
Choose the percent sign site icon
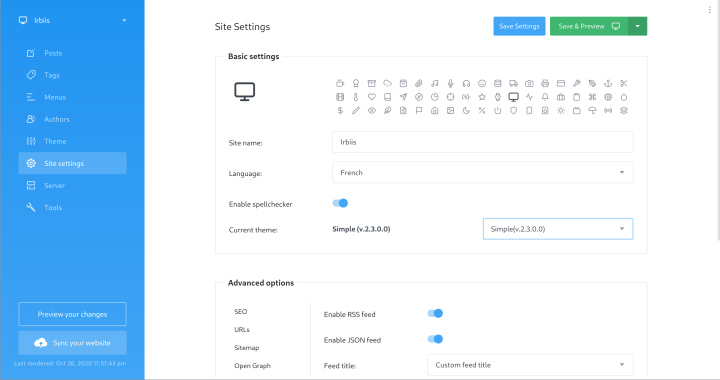(482, 111)
